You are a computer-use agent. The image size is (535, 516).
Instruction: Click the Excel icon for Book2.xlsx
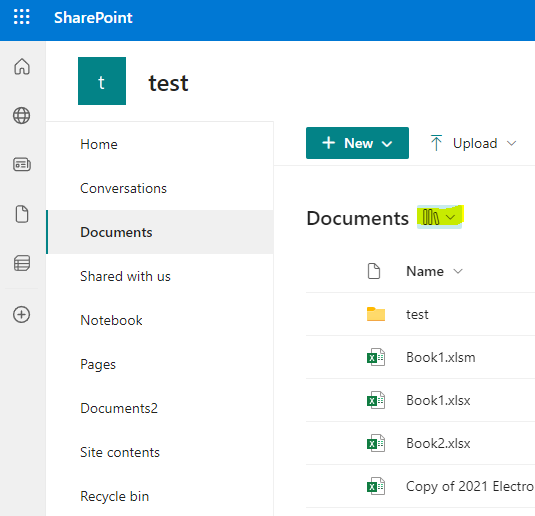pyautogui.click(x=376, y=443)
